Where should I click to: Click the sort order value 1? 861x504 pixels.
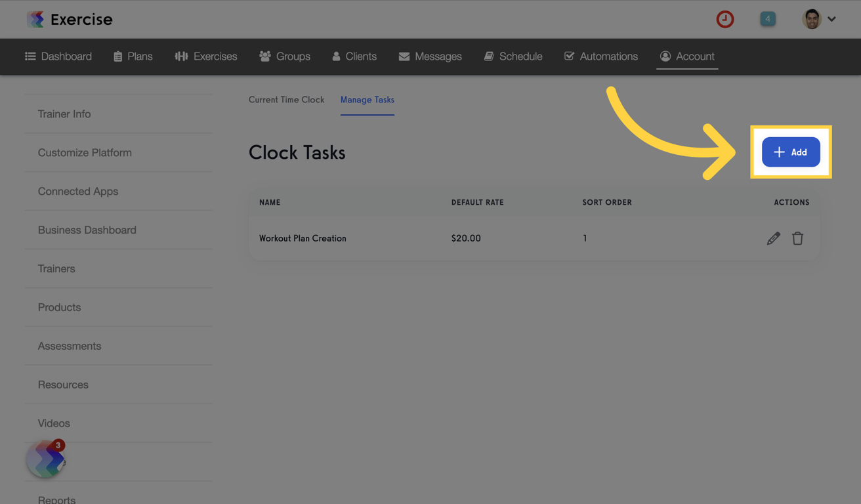pos(585,238)
